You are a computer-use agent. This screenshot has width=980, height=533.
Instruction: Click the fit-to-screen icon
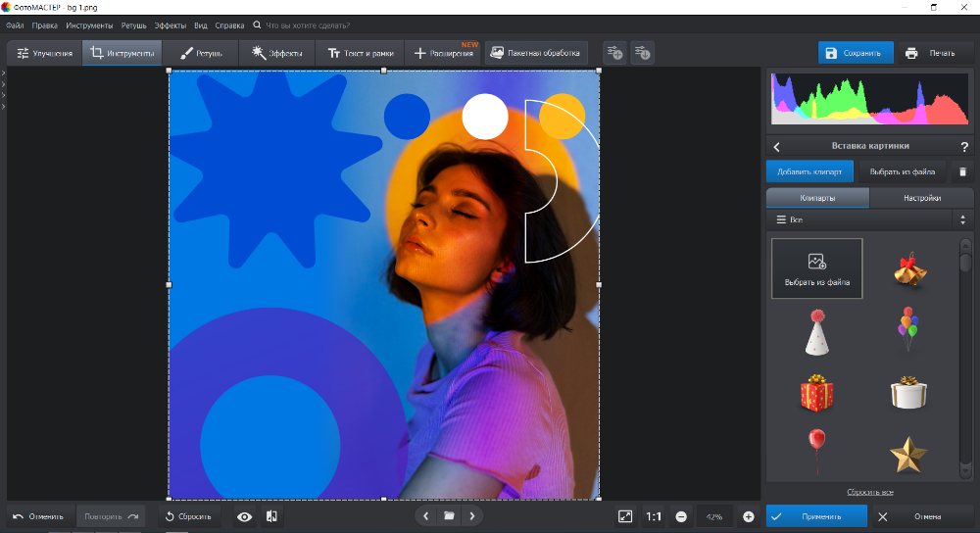click(x=625, y=516)
